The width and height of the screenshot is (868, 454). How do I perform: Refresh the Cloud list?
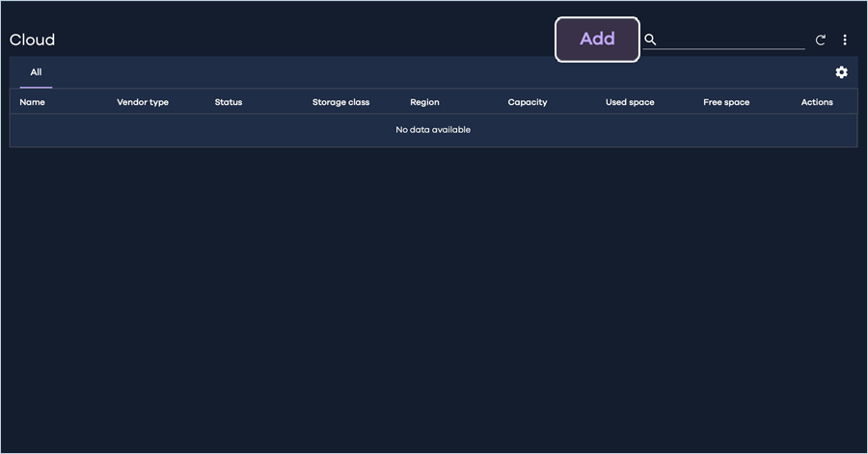[x=821, y=40]
